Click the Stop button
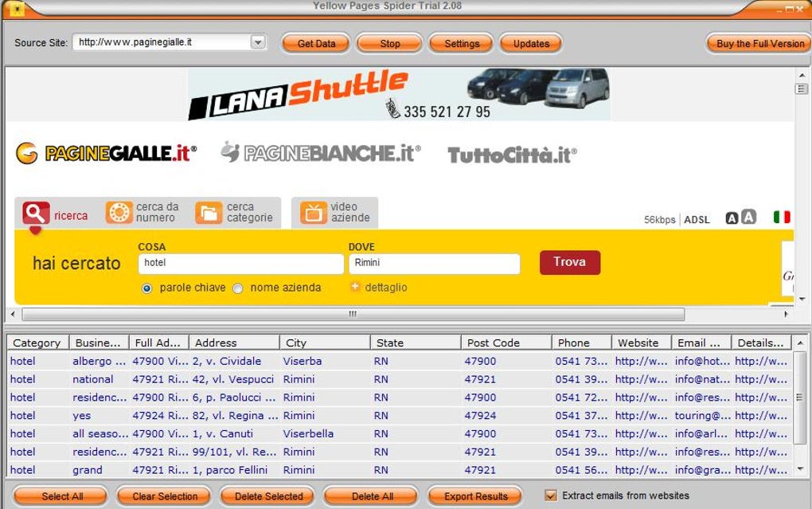The image size is (812, 509). point(389,44)
